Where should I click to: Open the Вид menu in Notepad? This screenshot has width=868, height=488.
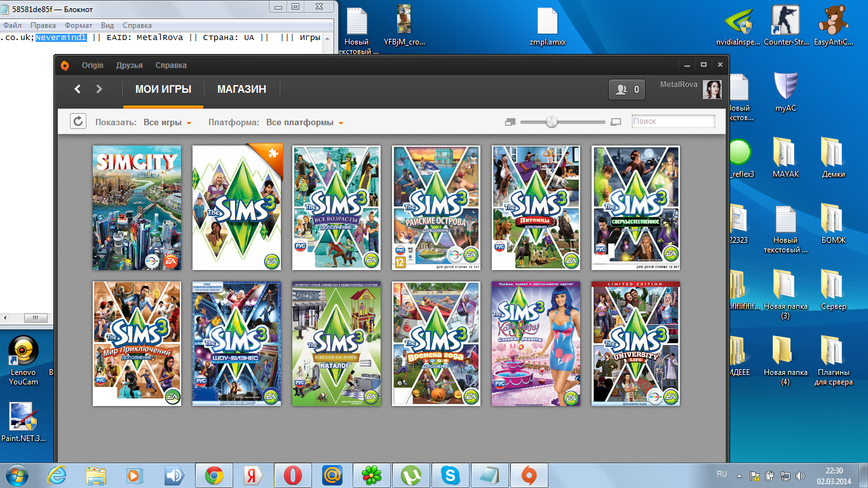coord(107,25)
